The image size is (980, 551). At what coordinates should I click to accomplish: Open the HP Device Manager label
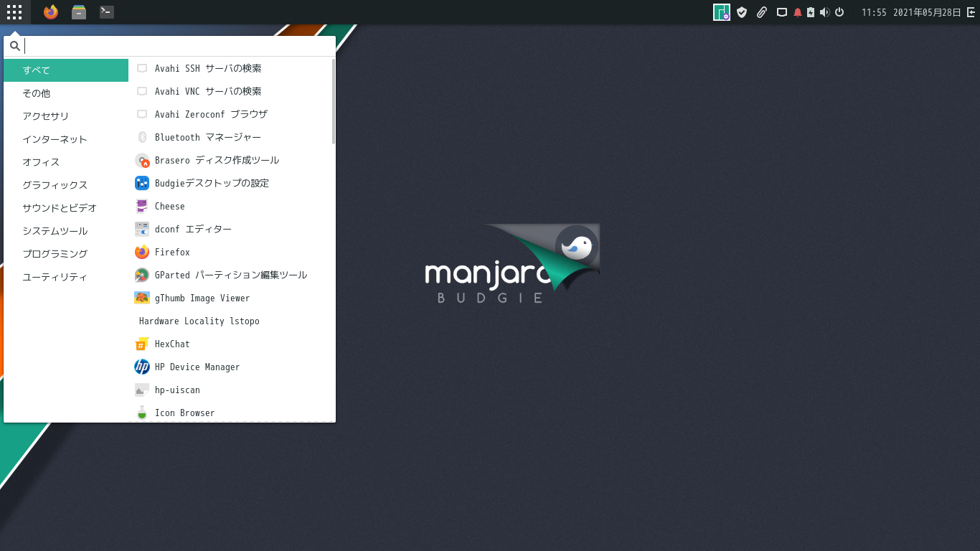coord(197,367)
